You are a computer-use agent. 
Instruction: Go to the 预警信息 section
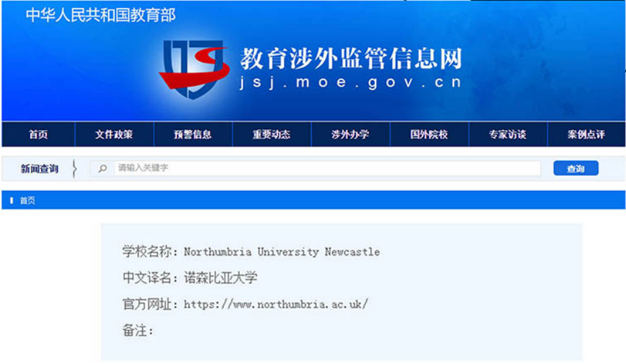[x=193, y=134]
